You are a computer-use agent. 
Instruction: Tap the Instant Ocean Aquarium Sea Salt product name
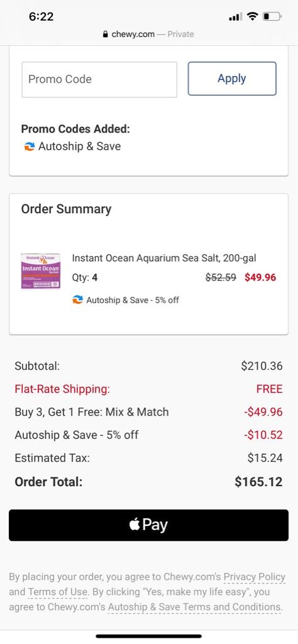point(164,258)
